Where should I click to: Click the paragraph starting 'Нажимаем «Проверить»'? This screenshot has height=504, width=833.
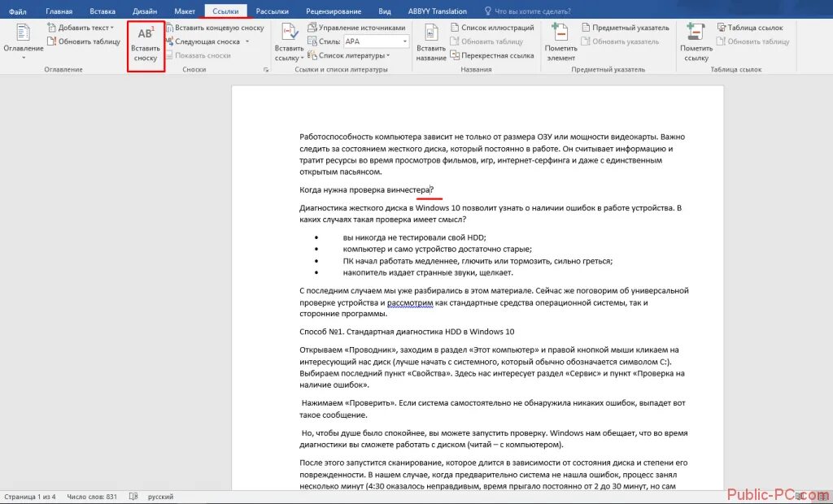[492, 409]
